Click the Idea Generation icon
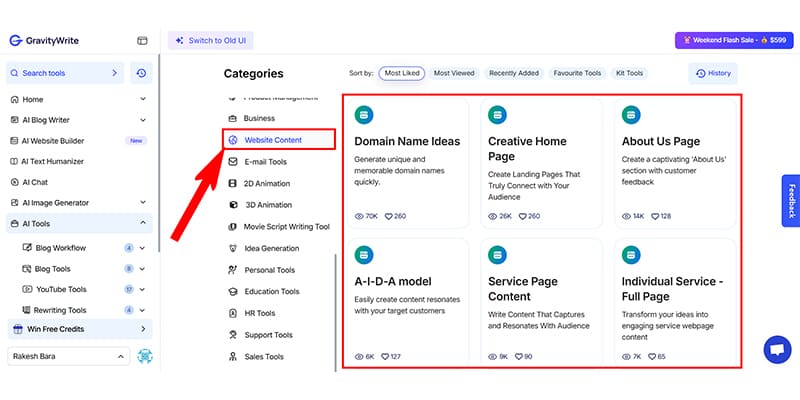 click(233, 248)
